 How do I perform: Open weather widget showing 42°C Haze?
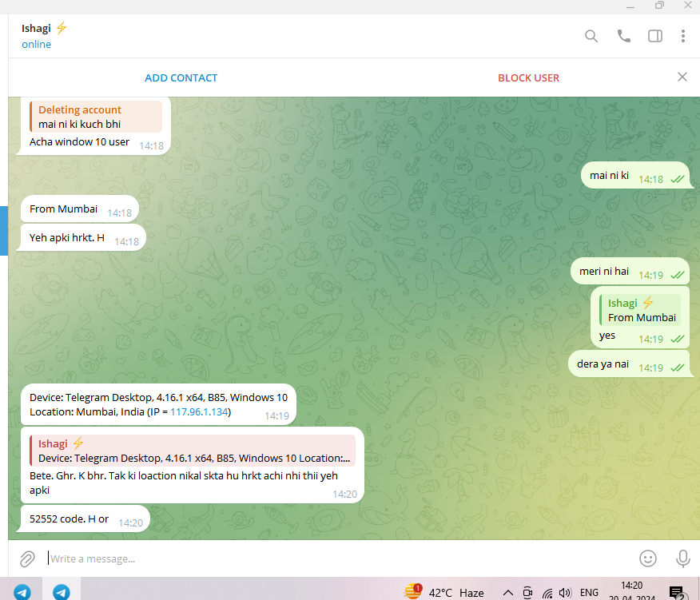point(443,592)
